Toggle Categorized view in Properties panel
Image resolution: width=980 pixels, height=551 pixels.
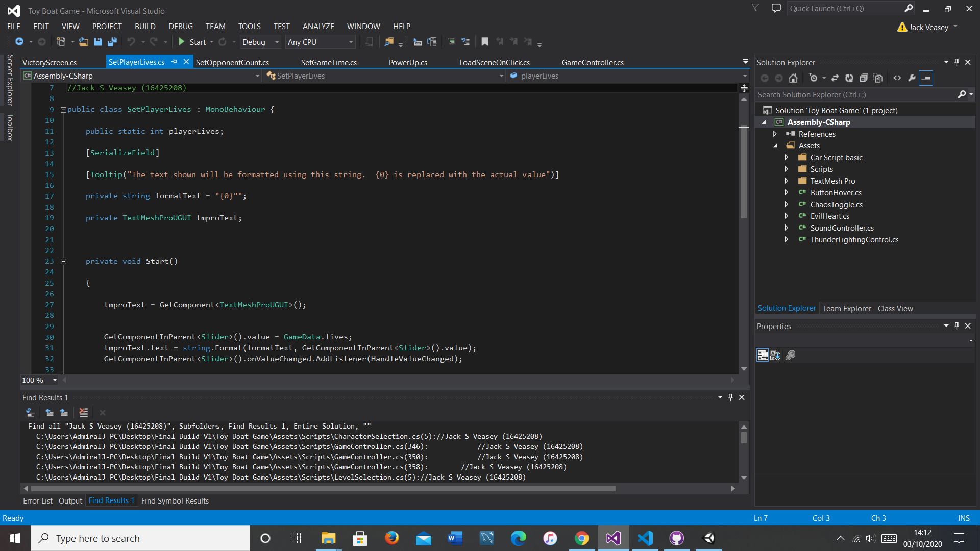pyautogui.click(x=763, y=356)
